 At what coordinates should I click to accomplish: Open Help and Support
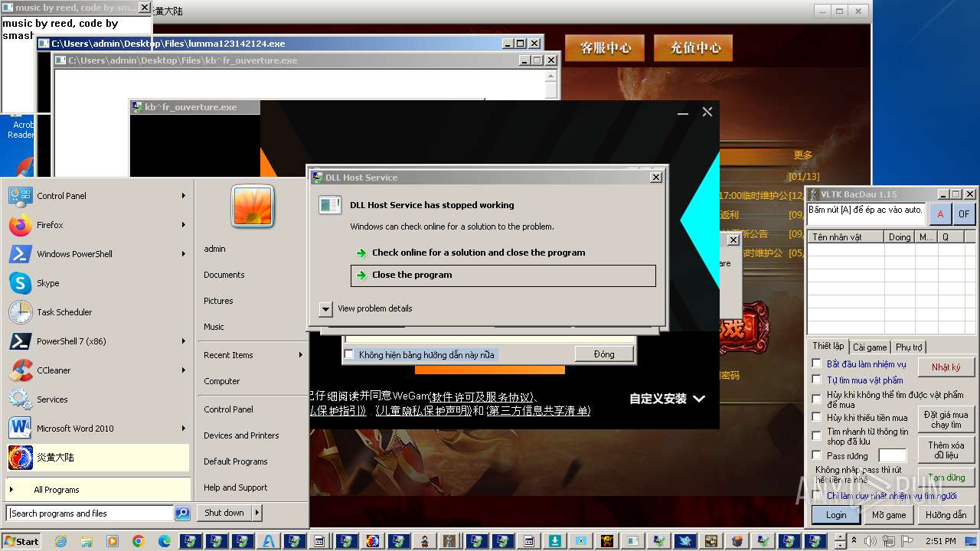(x=236, y=487)
